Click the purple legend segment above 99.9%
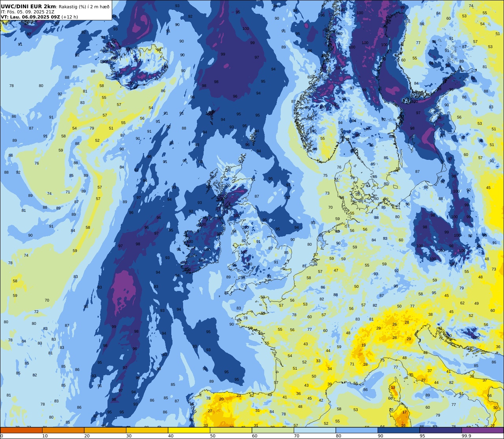The width and height of the screenshot is (504, 439). coord(483,430)
